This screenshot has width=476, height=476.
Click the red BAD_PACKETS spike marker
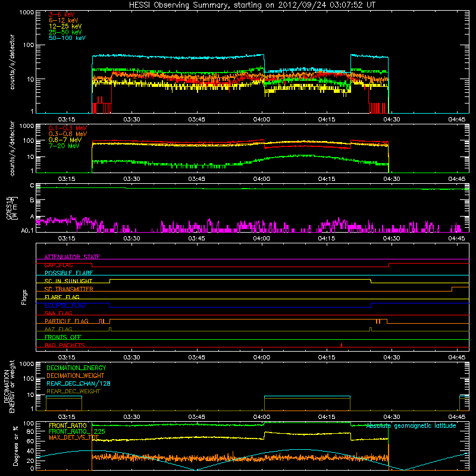click(342, 345)
